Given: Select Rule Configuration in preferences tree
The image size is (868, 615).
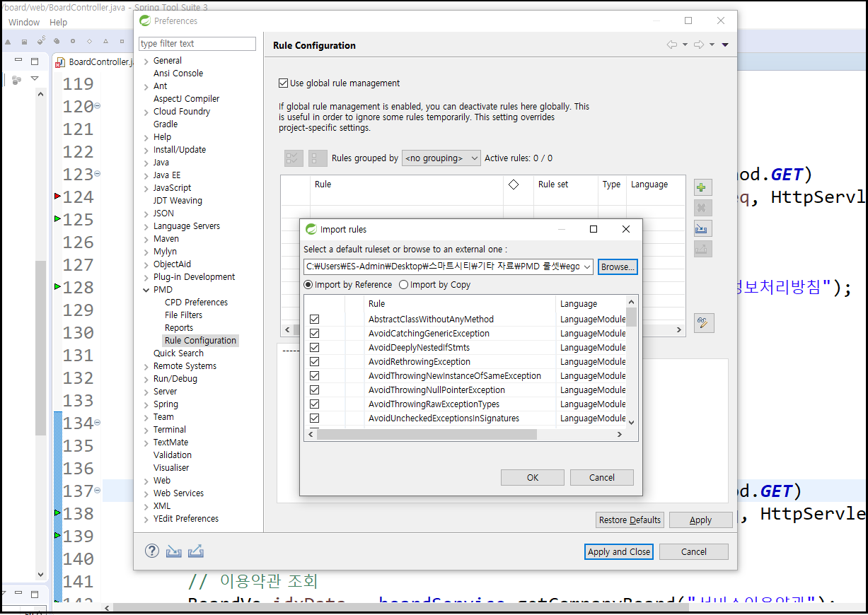Looking at the screenshot, I should (x=200, y=340).
